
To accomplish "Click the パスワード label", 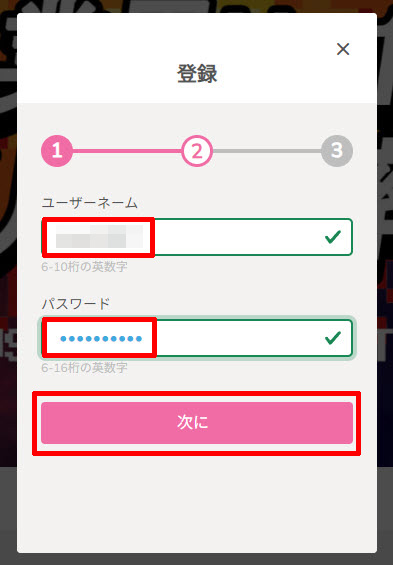I will pos(76,304).
